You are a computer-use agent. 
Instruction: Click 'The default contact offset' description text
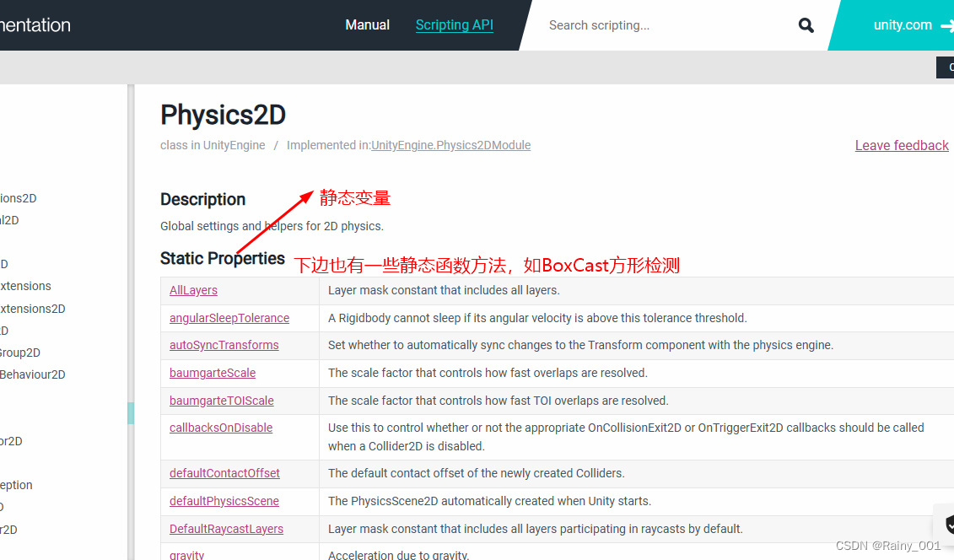coord(477,473)
